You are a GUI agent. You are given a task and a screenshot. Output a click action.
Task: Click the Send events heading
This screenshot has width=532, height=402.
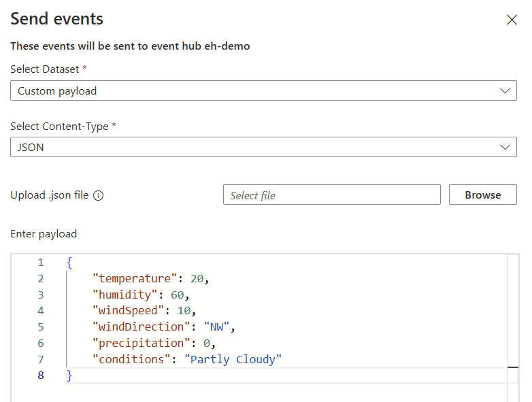pyautogui.click(x=56, y=18)
